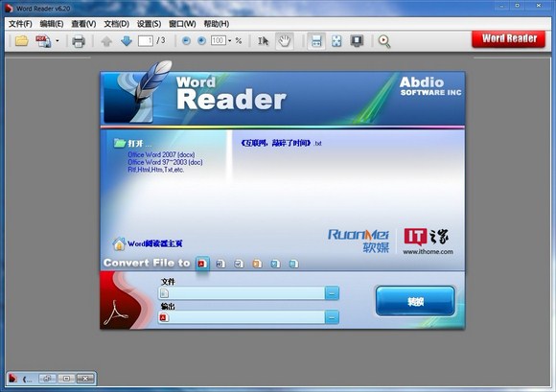Browse for source file next to 文件 field
Image resolution: width=556 pixels, height=392 pixels.
[x=332, y=293]
